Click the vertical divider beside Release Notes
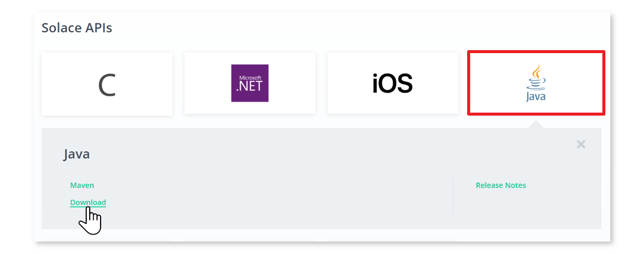 pos(453,196)
